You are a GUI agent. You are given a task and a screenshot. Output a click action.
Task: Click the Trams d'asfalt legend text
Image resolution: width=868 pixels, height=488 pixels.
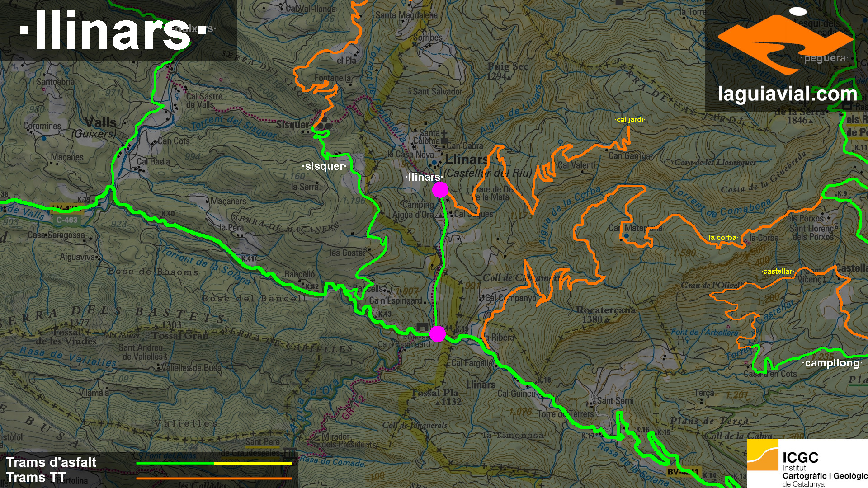[51, 462]
